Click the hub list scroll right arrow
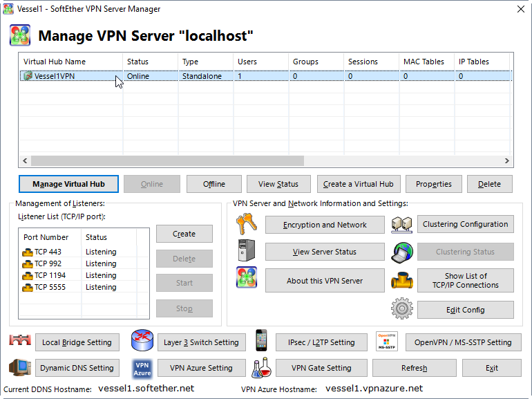Screen dimensions: 532x399 point(507,160)
